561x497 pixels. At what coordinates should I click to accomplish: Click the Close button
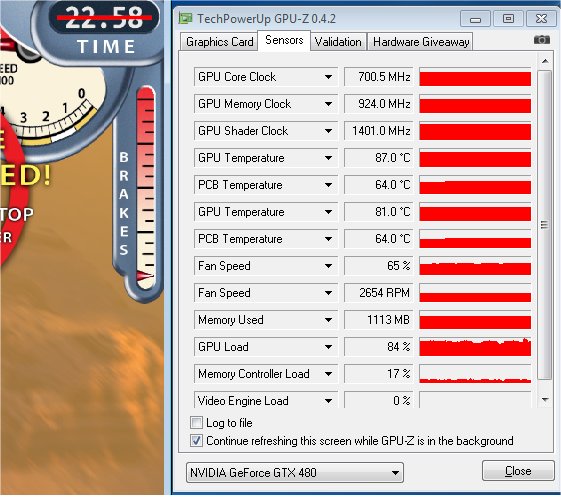(518, 471)
